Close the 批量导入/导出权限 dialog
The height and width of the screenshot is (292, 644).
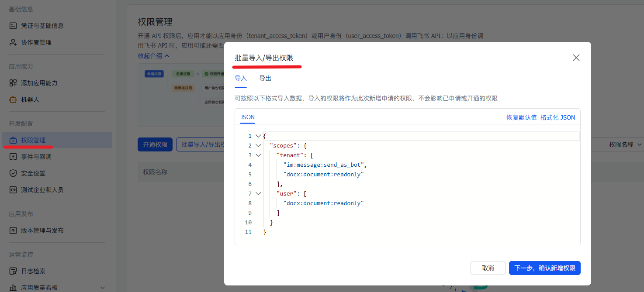[576, 58]
